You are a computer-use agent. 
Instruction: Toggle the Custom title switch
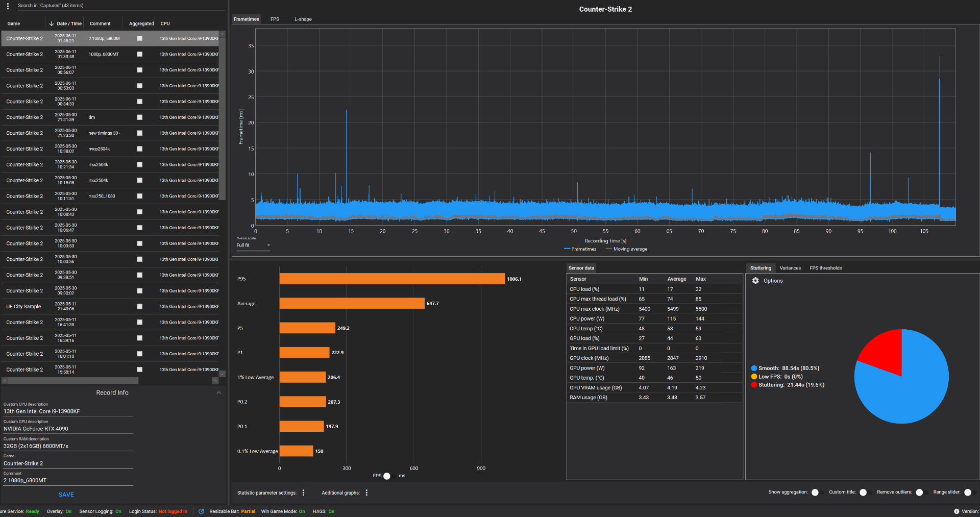(865, 493)
